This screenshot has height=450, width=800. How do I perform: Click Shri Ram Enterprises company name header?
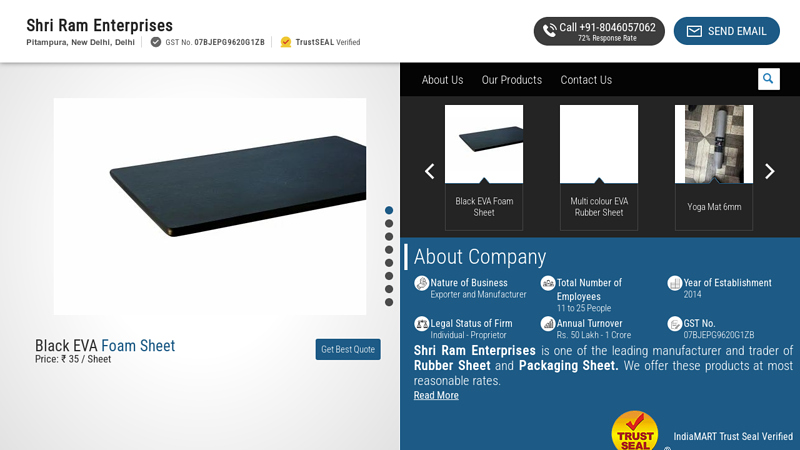pyautogui.click(x=99, y=26)
